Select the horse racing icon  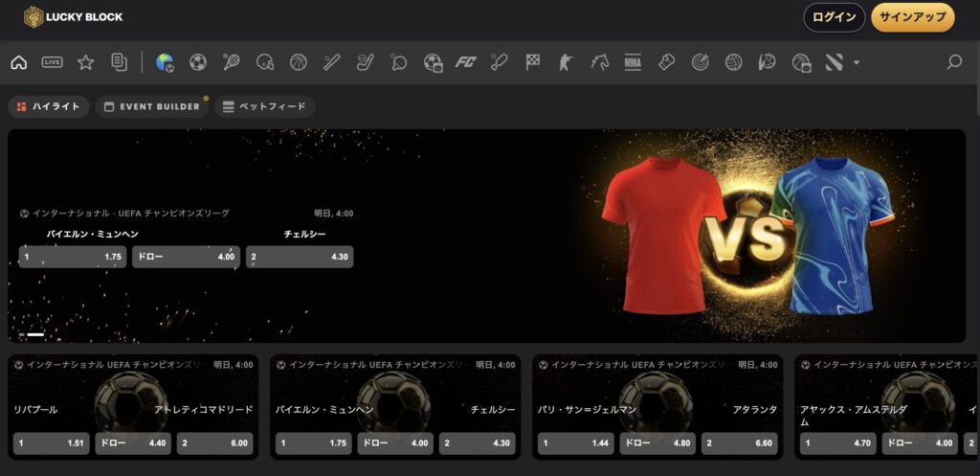coord(599,62)
